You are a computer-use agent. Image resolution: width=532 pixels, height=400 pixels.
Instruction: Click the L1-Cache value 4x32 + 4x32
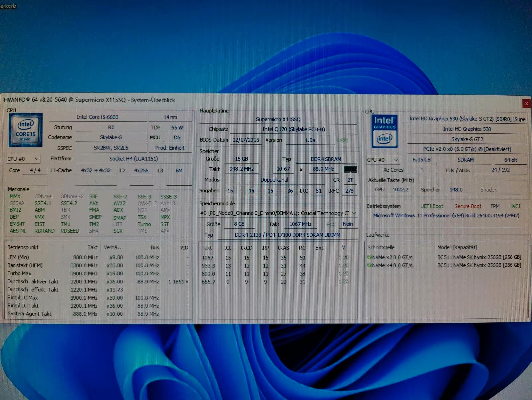point(96,170)
